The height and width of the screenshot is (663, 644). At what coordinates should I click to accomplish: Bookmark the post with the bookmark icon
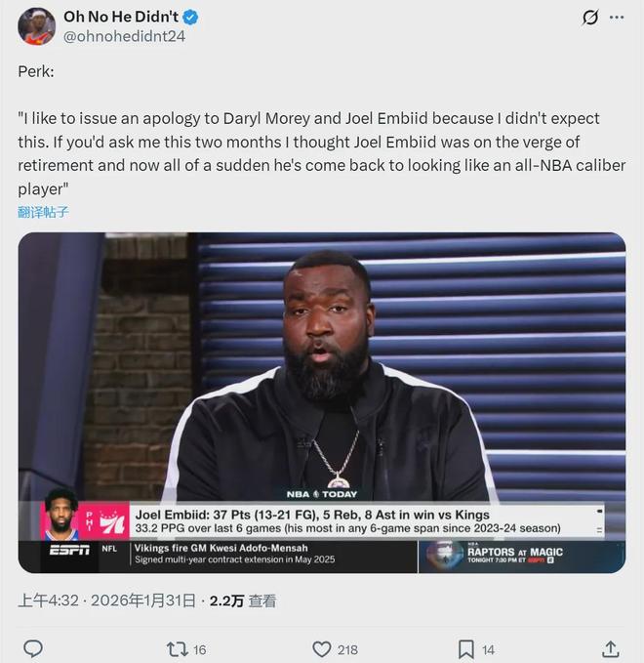pos(466,648)
